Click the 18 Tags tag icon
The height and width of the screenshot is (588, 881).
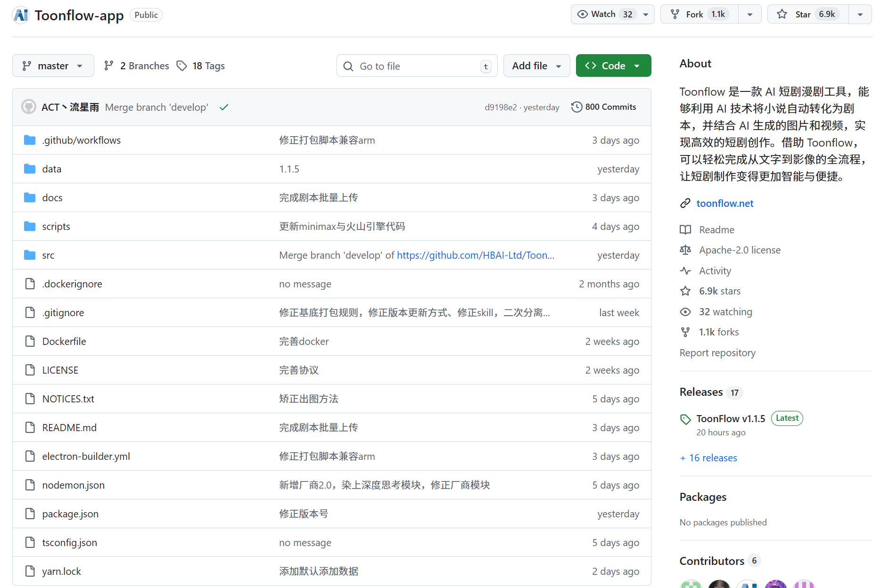(x=182, y=66)
